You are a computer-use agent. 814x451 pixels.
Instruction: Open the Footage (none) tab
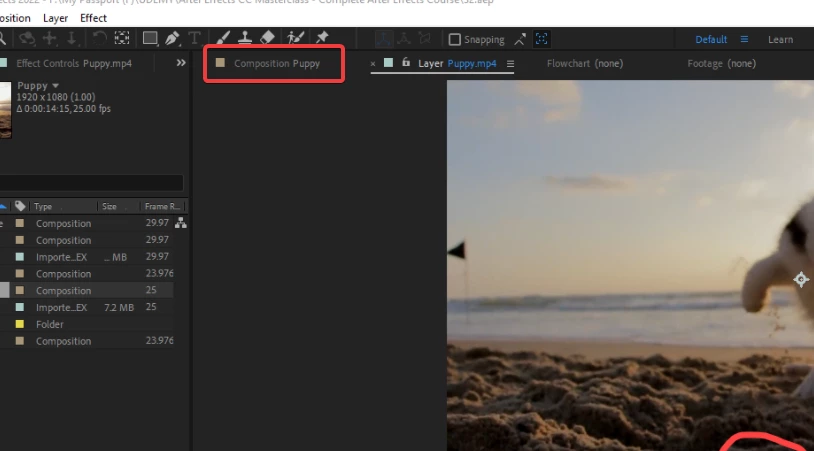721,63
